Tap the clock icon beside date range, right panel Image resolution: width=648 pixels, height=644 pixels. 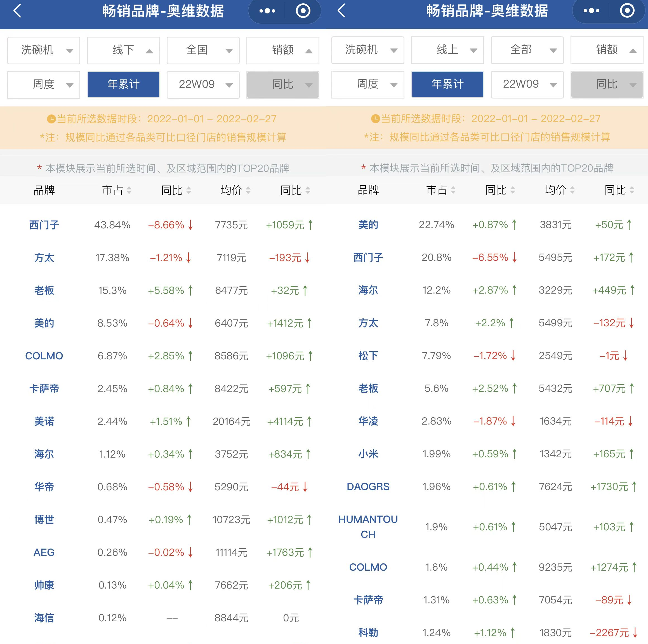pos(375,118)
